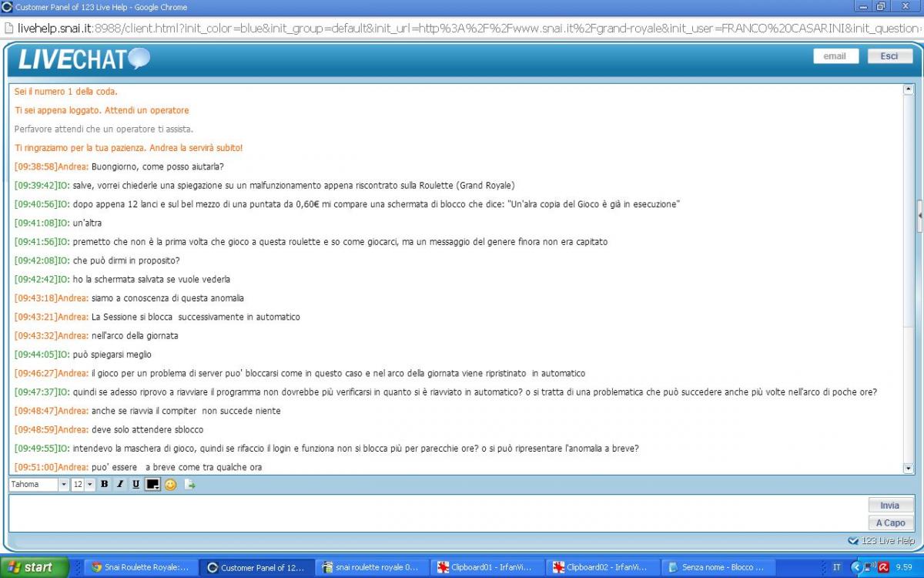Screen dimensions: 924x578
Task: Open Clipboard01 IrfanView taskbar window
Action: point(487,567)
